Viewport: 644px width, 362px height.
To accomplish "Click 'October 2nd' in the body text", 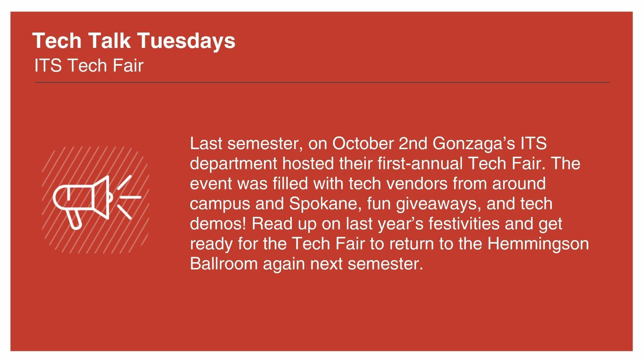I will click(x=379, y=143).
